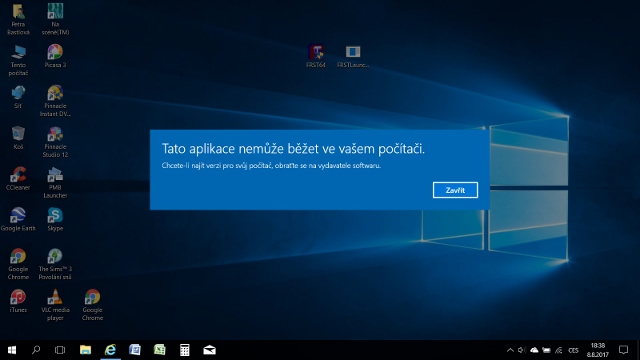Select the Google Chrome icon beside The Sims 3

point(18,264)
